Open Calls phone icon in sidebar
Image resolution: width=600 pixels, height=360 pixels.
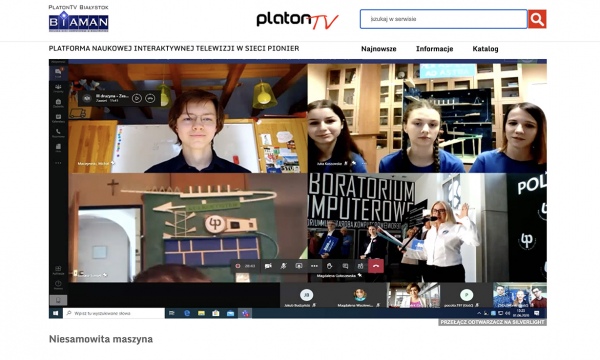tap(58, 133)
